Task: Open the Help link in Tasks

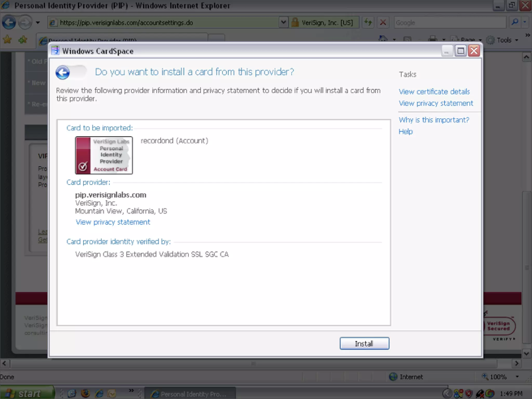Action: pos(405,132)
